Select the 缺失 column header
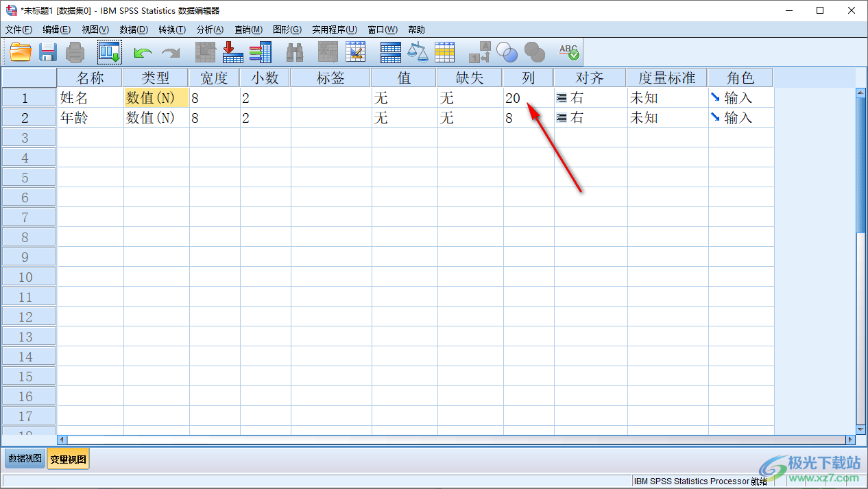Viewport: 868px width, 489px height. tap(470, 77)
